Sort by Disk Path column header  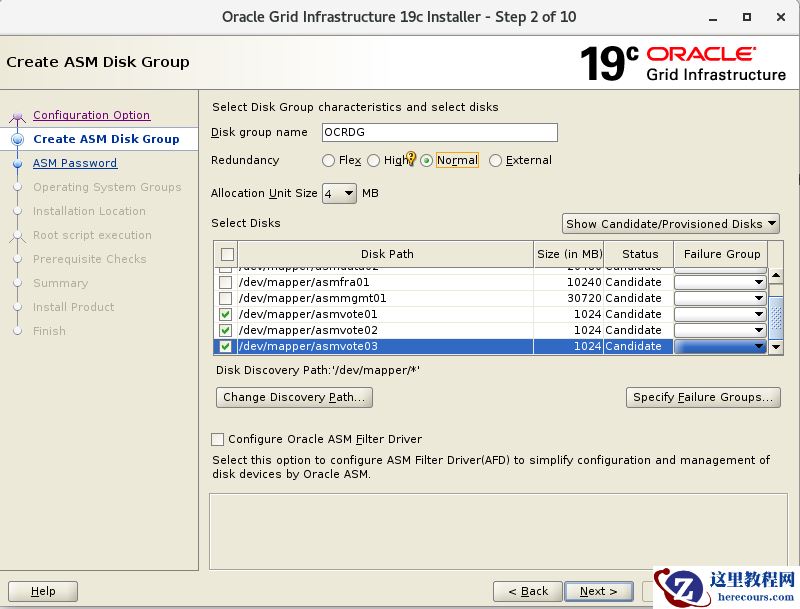coord(386,254)
